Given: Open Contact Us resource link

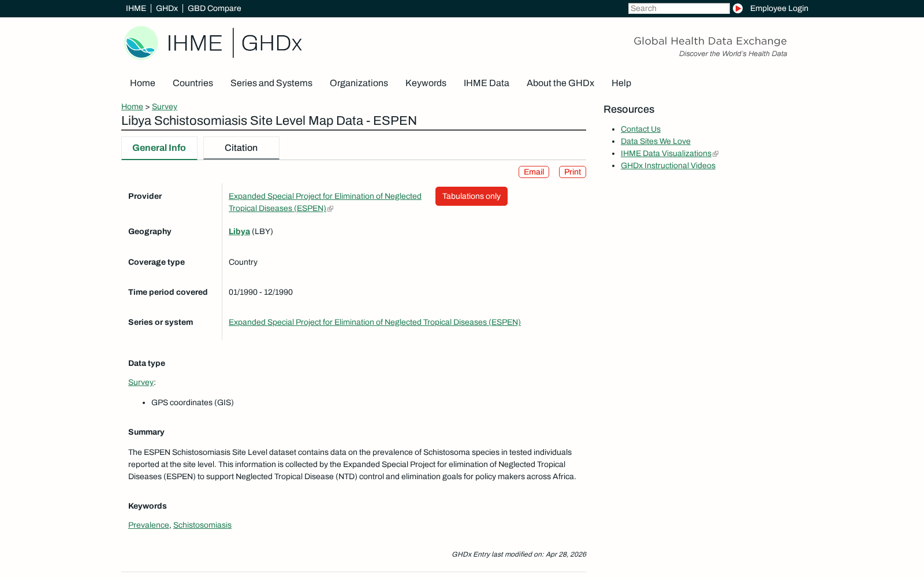Looking at the screenshot, I should point(640,129).
